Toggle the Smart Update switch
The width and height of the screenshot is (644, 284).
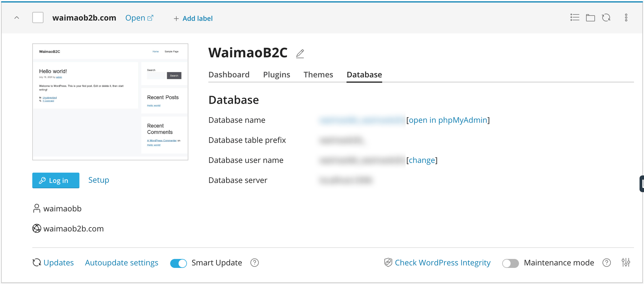[178, 263]
